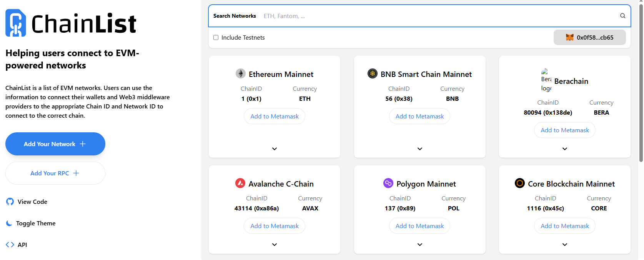This screenshot has width=644, height=260.
Task: Click chain ID value 43114 (0xa86a)
Action: [256, 208]
